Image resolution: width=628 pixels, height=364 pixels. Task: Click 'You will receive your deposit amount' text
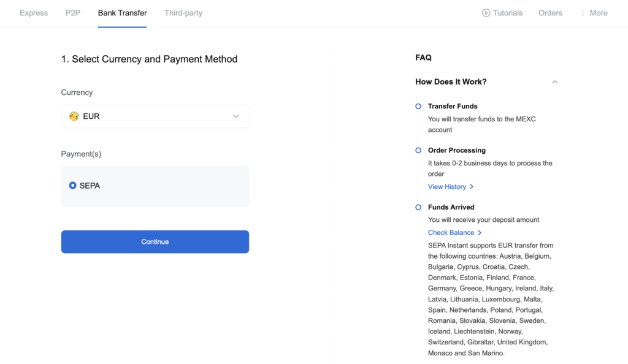pyautogui.click(x=483, y=219)
